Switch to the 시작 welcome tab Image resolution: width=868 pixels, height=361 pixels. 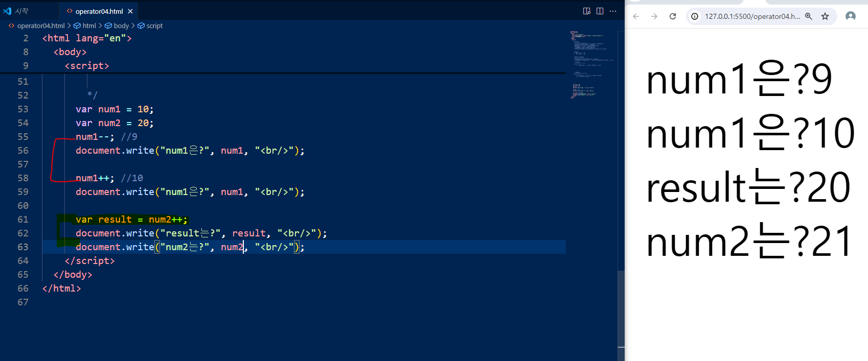(x=21, y=11)
